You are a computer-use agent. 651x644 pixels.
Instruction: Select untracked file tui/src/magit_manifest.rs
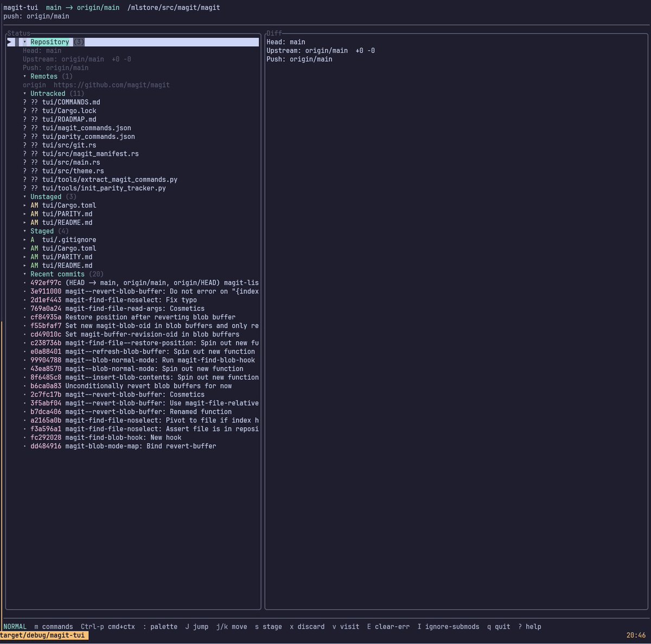(81, 154)
